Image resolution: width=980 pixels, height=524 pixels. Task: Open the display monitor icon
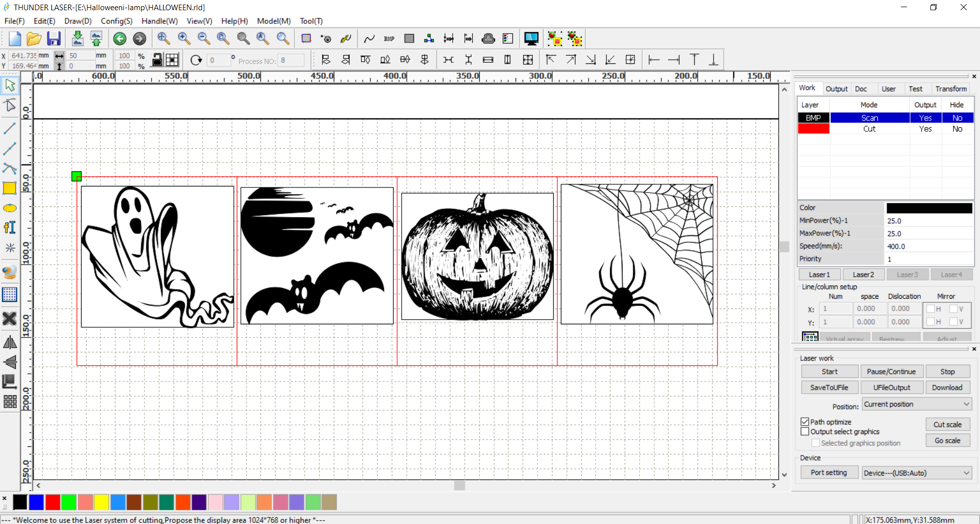pos(531,39)
